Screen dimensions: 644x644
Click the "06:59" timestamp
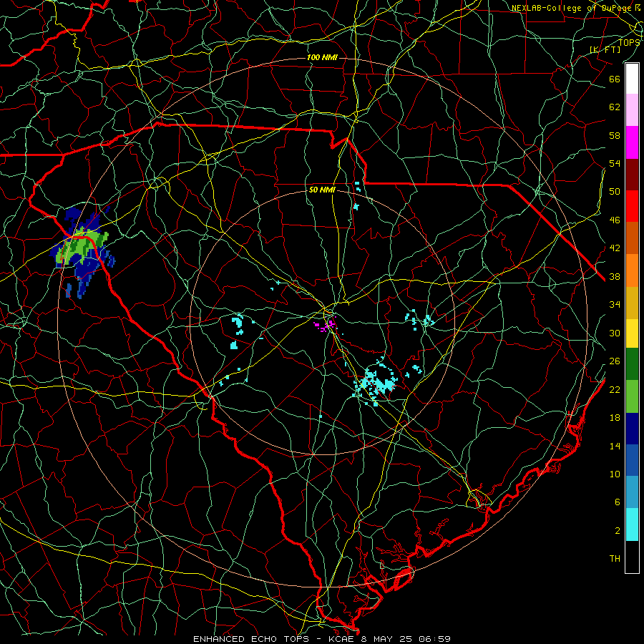tap(434, 639)
